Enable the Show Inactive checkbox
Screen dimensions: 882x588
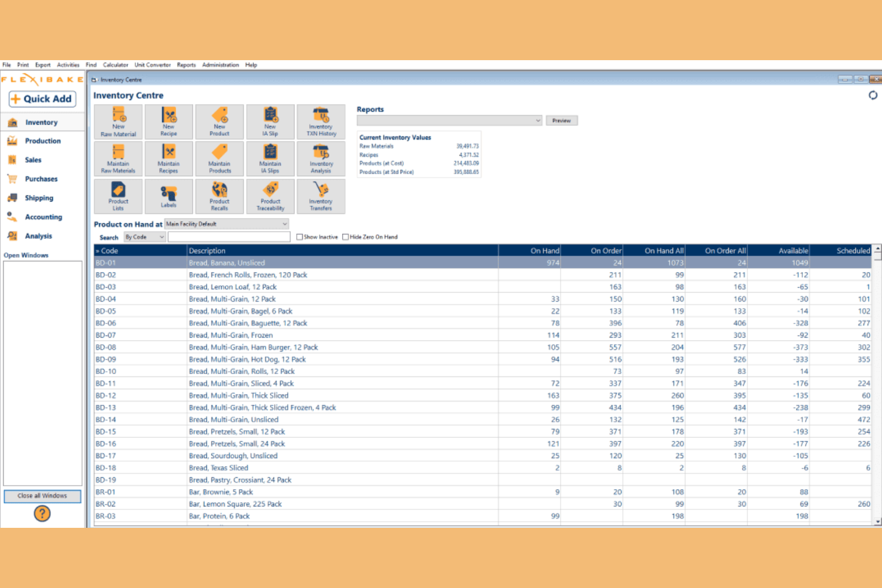click(x=300, y=237)
